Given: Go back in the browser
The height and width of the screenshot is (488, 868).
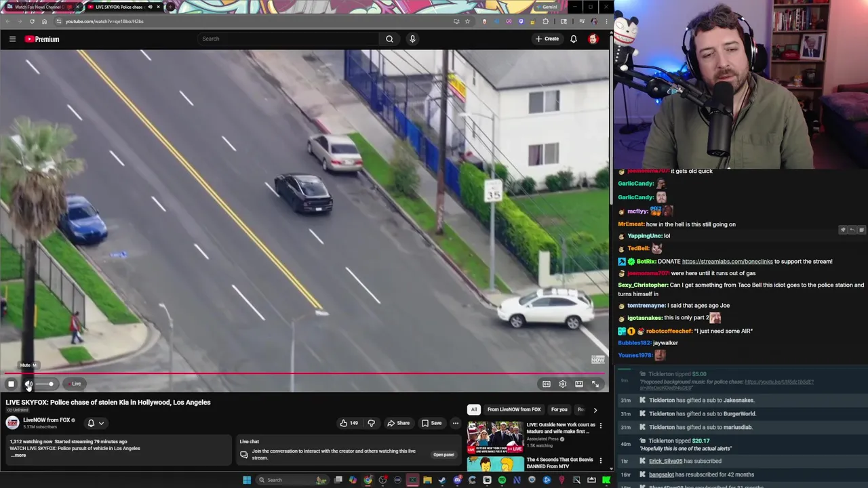Looking at the screenshot, I should click(x=7, y=21).
